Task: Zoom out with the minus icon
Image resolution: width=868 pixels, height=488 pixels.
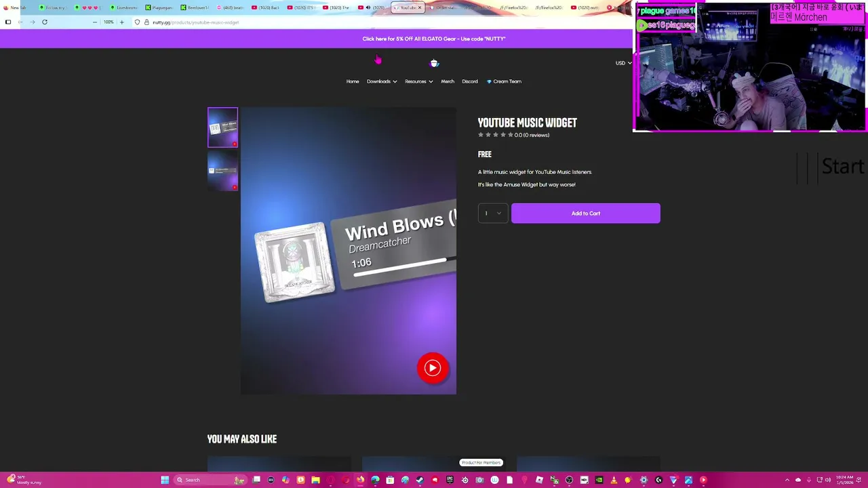Action: pyautogui.click(x=94, y=22)
